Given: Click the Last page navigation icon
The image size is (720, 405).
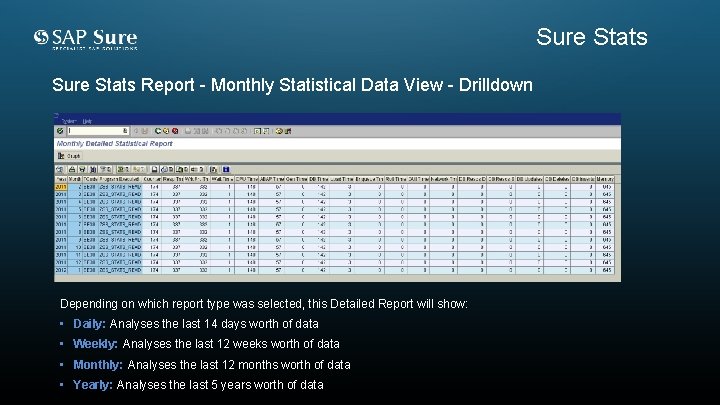Looking at the screenshot, I should [x=244, y=131].
